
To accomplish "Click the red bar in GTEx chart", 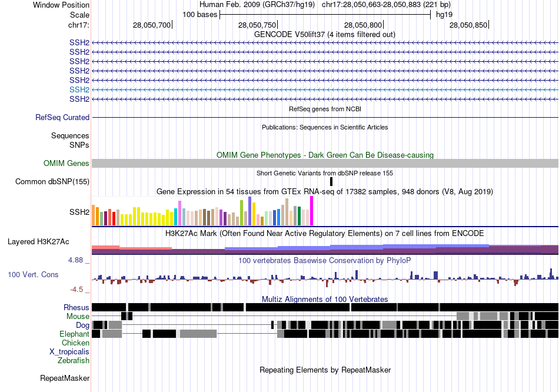I will (114, 218).
